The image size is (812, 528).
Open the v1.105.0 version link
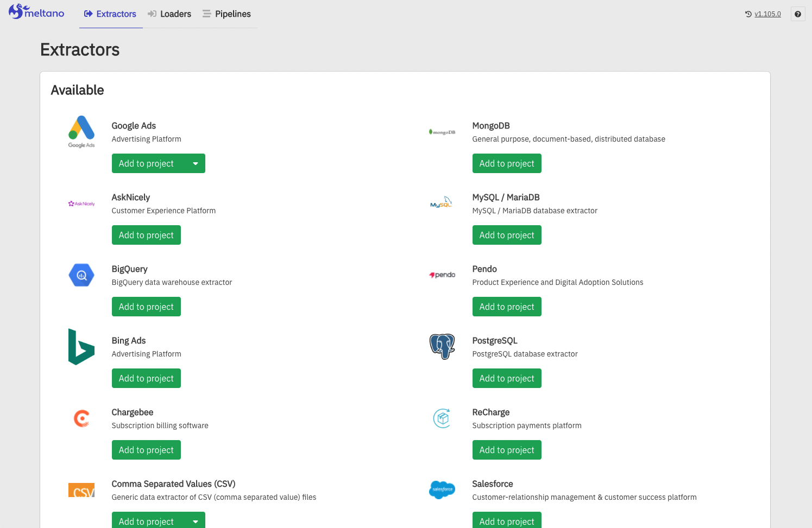coord(767,14)
